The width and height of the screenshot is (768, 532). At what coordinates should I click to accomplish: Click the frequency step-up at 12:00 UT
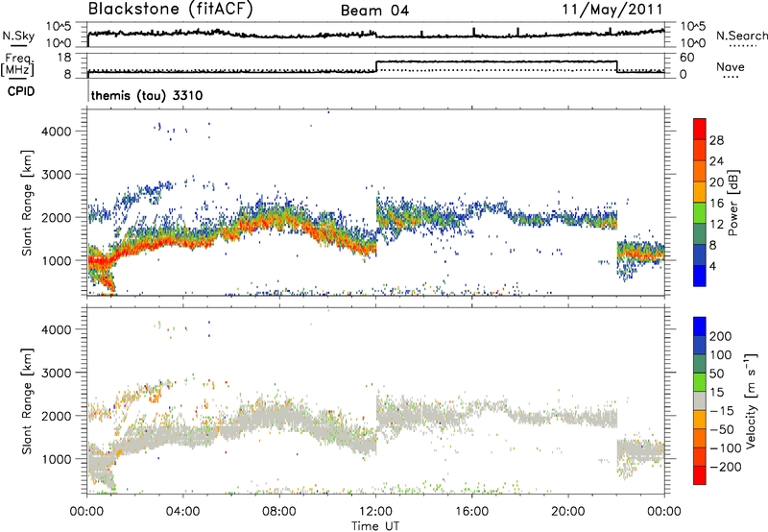[376, 66]
